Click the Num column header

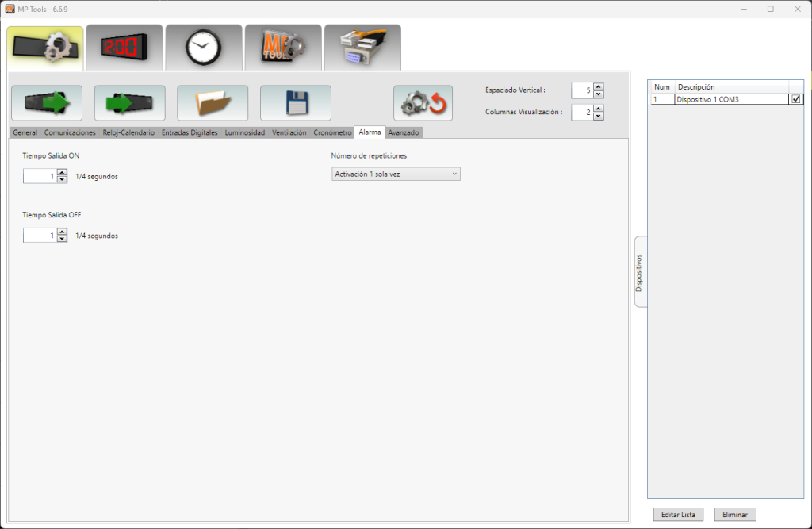pyautogui.click(x=662, y=87)
